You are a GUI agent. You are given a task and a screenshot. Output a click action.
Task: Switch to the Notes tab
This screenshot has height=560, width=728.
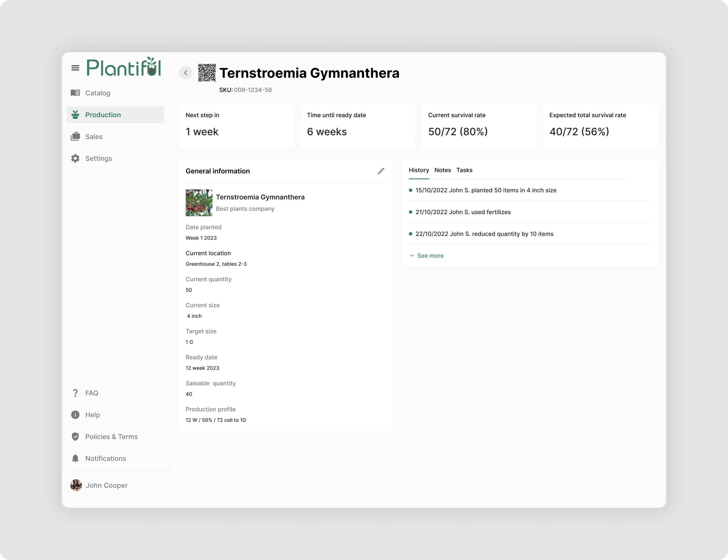[x=443, y=170]
